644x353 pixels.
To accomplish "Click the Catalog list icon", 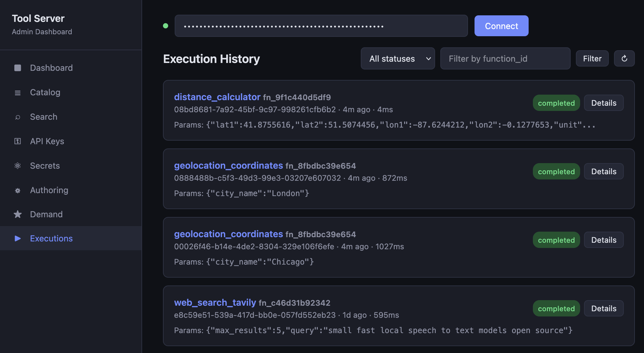I will pos(18,93).
